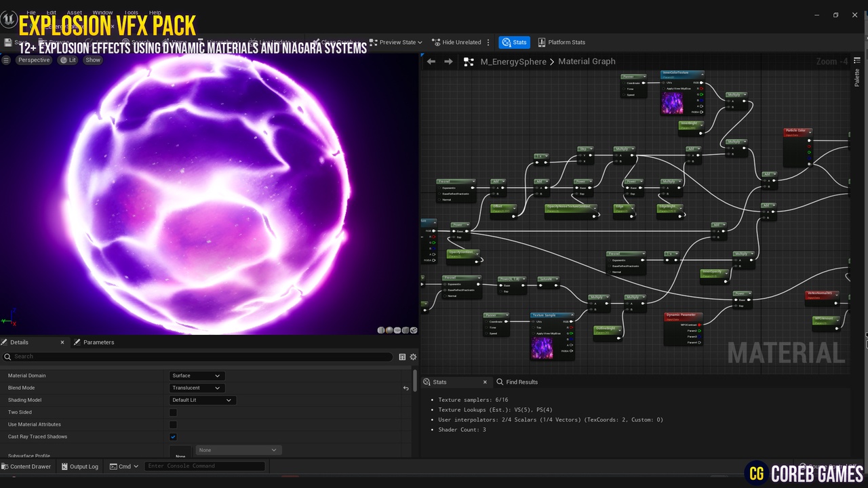Screen dimensions: 868x488
Task: Open the Subsurface Profile None dropdown
Action: 238,450
